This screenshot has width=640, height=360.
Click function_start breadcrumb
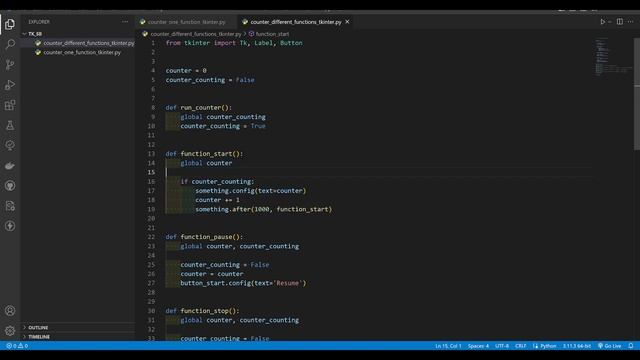coord(272,34)
